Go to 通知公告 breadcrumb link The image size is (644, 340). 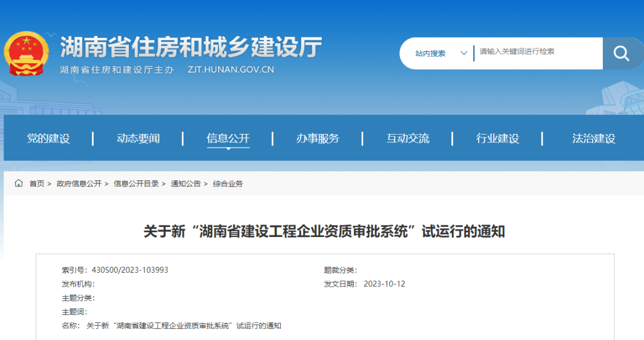coord(185,184)
